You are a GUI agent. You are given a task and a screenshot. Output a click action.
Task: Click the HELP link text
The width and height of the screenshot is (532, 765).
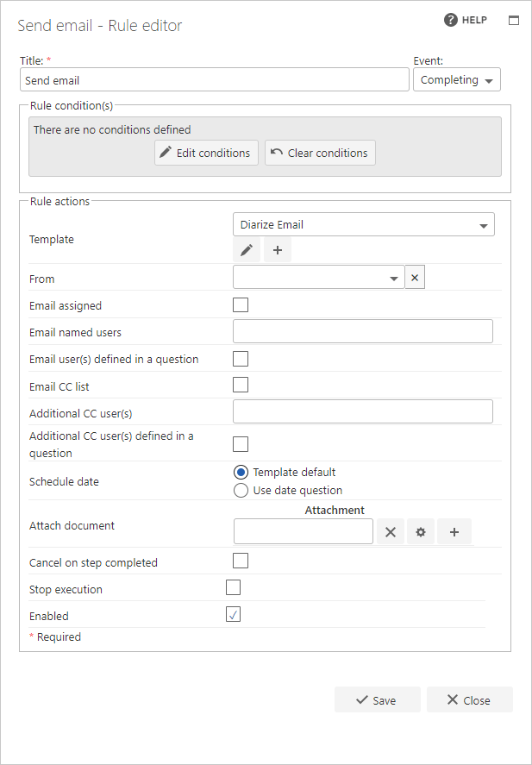[474, 20]
